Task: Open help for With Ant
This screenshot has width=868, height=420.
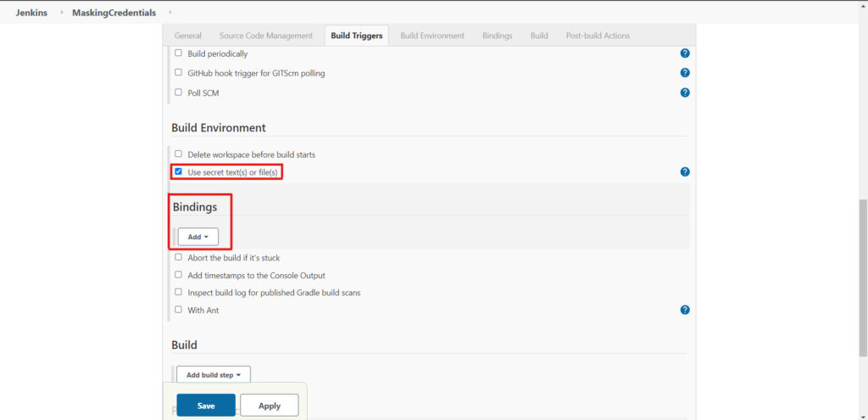Action: point(685,310)
